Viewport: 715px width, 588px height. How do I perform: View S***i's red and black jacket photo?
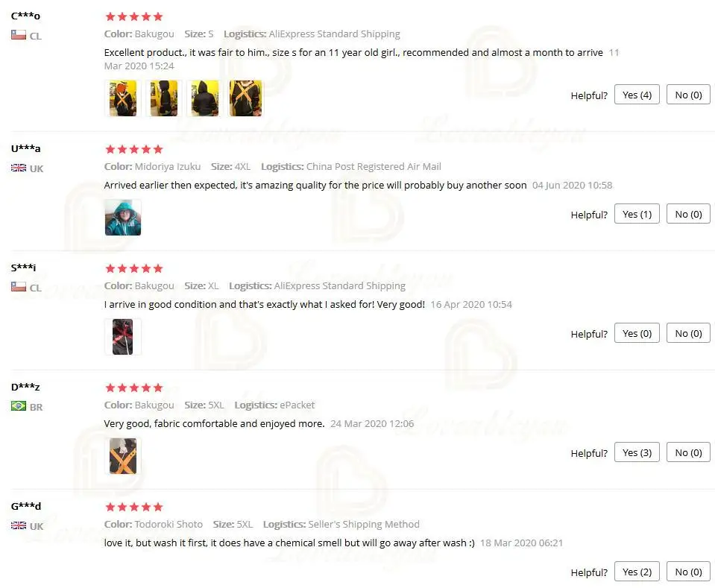click(x=123, y=337)
